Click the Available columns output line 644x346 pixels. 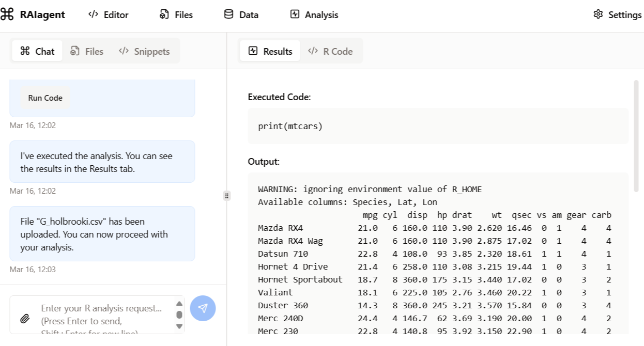point(347,202)
